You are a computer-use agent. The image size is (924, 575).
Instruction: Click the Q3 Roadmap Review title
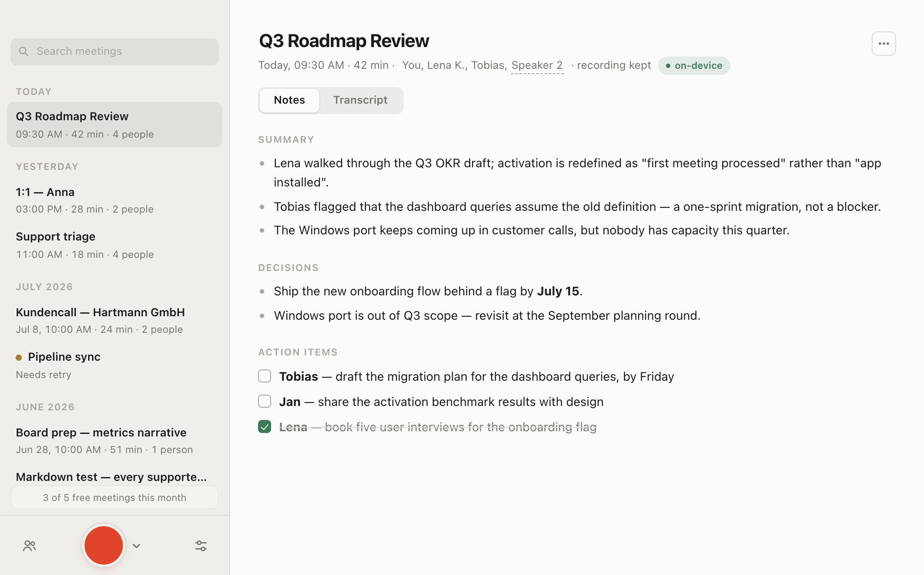(x=344, y=41)
